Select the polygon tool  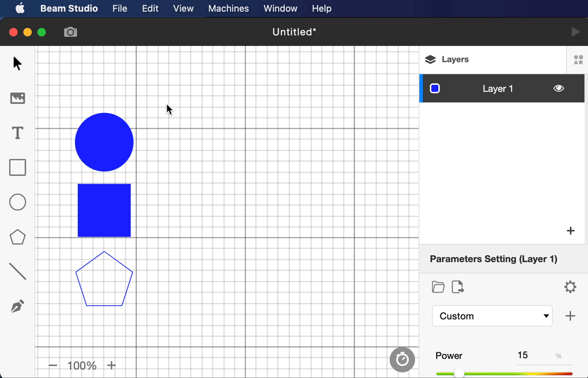(x=18, y=237)
